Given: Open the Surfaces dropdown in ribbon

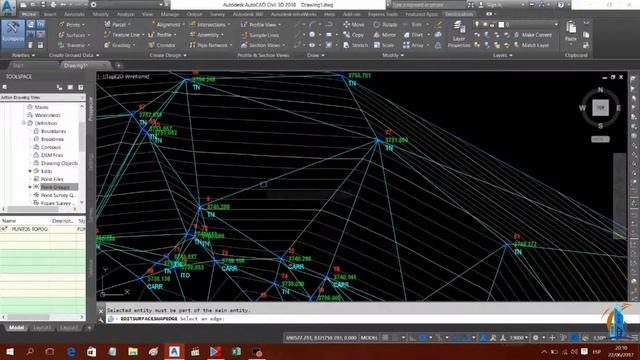Looking at the screenshot, I should click(x=75, y=35).
